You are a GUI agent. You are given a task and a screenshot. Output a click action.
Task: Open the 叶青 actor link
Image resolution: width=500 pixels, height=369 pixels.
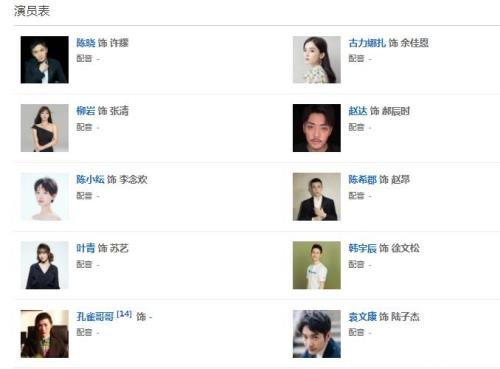(x=86, y=248)
